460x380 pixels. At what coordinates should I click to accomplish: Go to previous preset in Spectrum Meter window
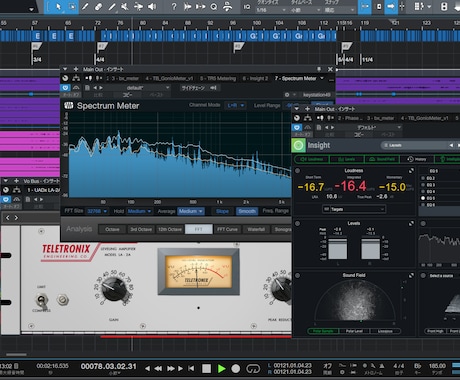pyautogui.click(x=95, y=88)
